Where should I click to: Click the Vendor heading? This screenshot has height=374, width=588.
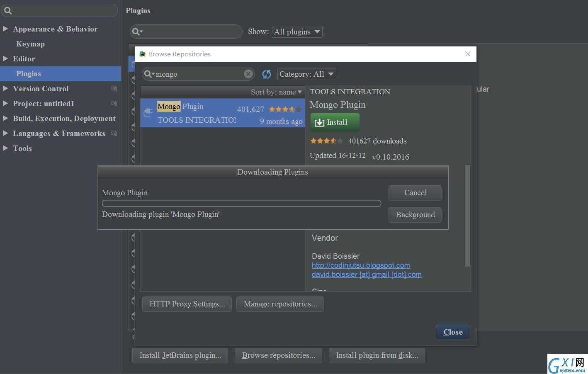325,238
